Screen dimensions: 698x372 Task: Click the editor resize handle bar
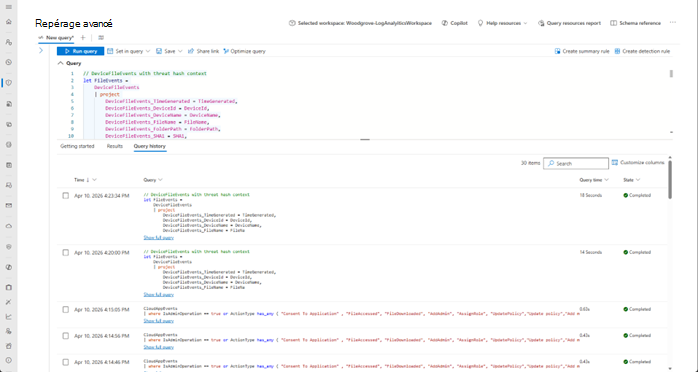pyautogui.click(x=365, y=140)
